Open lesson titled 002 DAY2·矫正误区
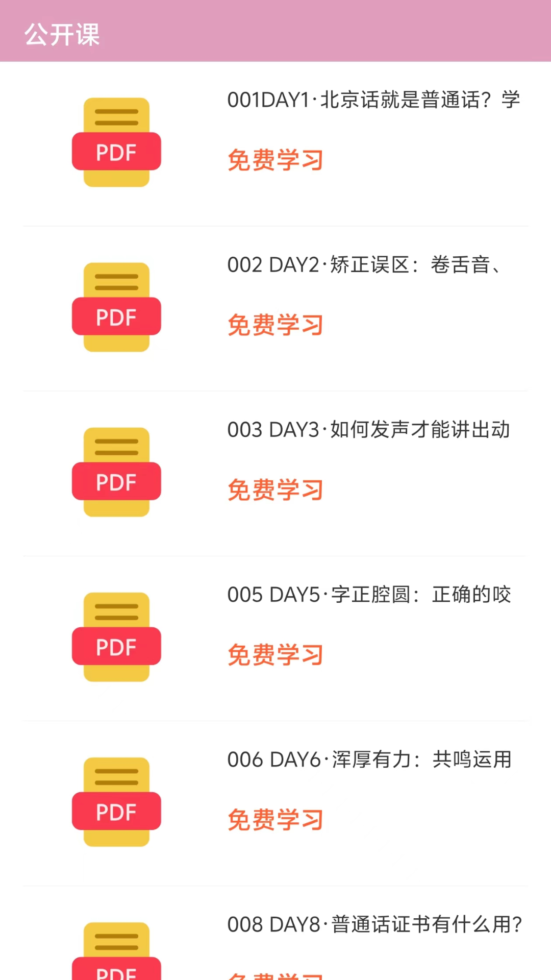This screenshot has width=551, height=980. coord(365,265)
